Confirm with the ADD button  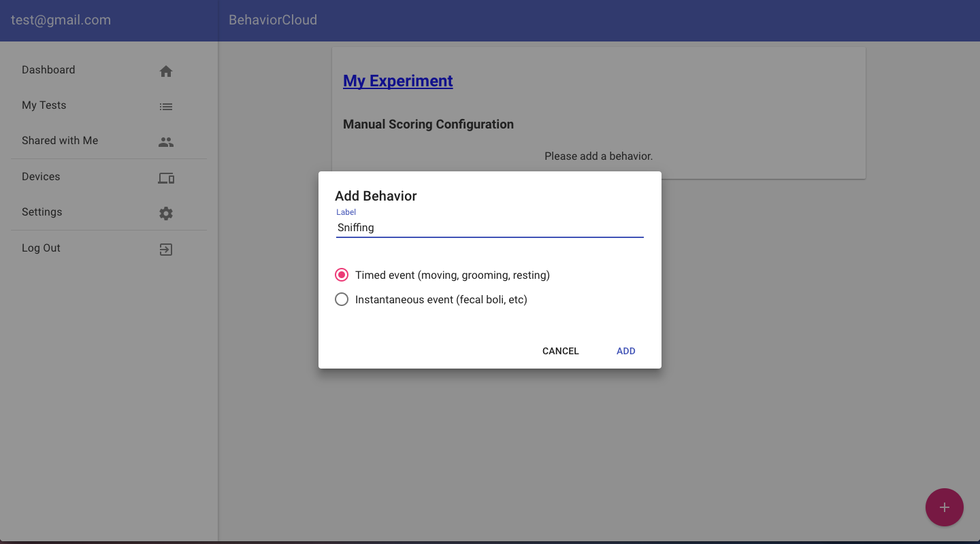tap(625, 351)
